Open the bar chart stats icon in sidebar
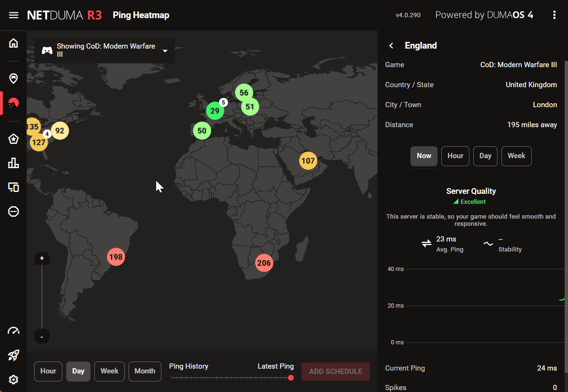 (x=13, y=163)
